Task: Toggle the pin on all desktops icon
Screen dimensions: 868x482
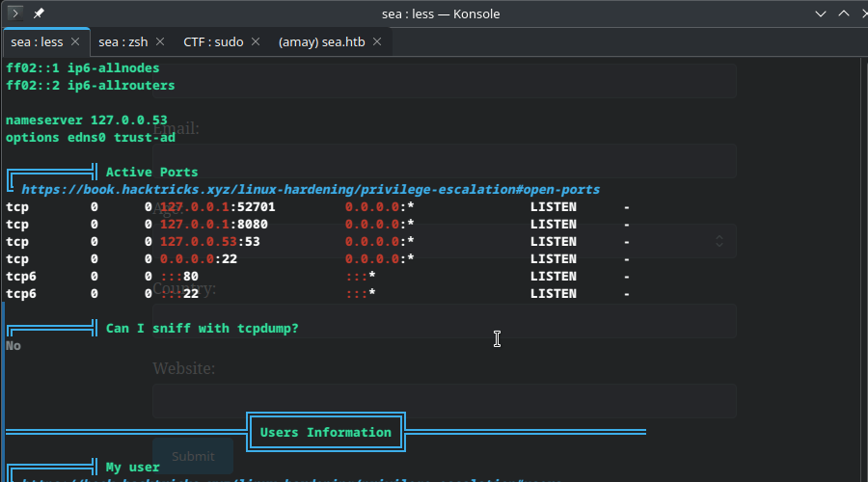Action: point(39,13)
